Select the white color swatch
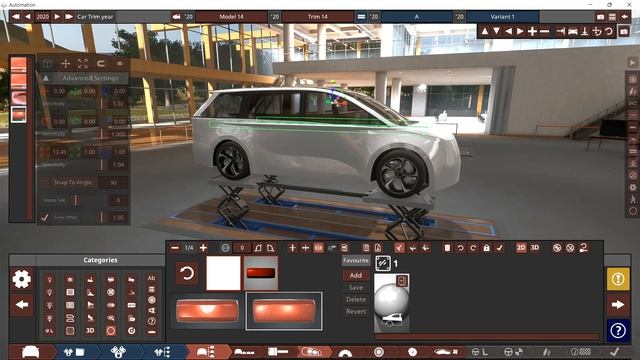This screenshot has height=360, width=640. tap(223, 273)
